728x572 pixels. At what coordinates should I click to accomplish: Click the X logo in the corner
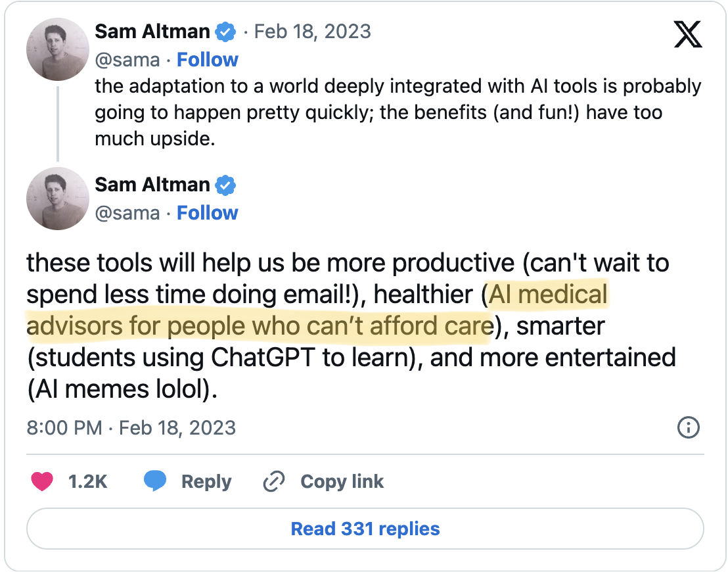[687, 34]
